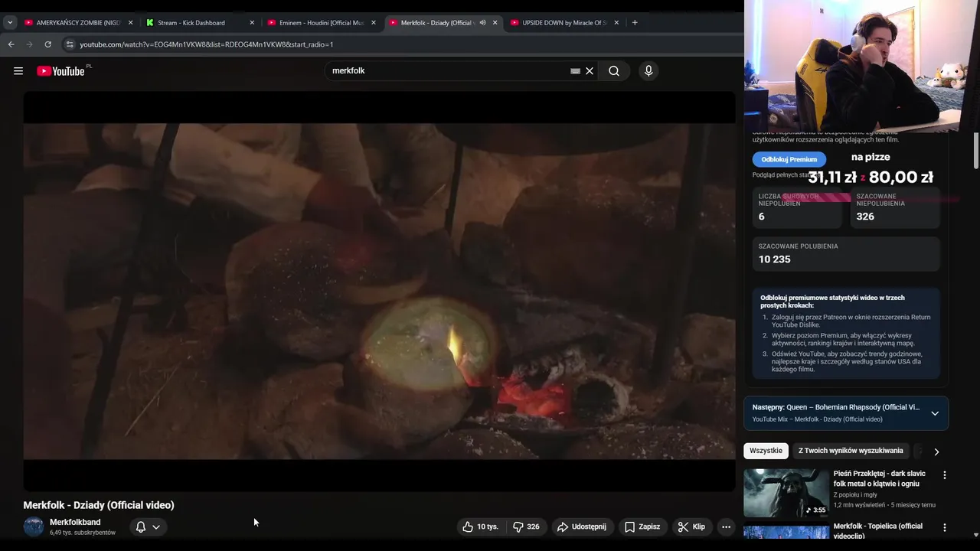The width and height of the screenshot is (980, 551).
Task: Create a clip with Klip button
Action: (x=691, y=527)
